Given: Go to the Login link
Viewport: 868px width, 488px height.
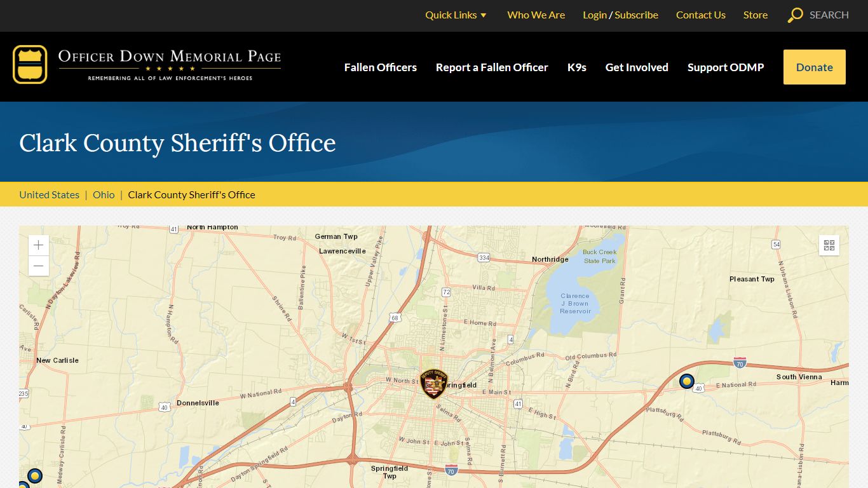Looking at the screenshot, I should tap(595, 15).
